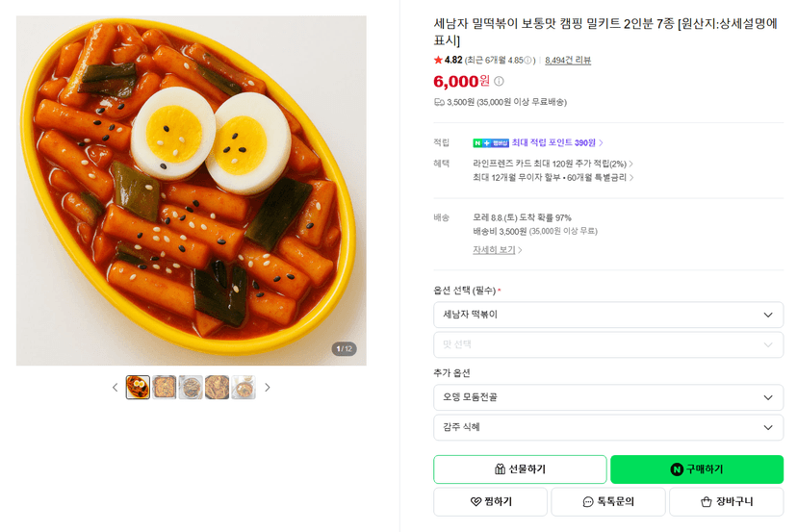Open 톡톡문의 chat inquiry
The width and height of the screenshot is (797, 532).
pos(608,501)
